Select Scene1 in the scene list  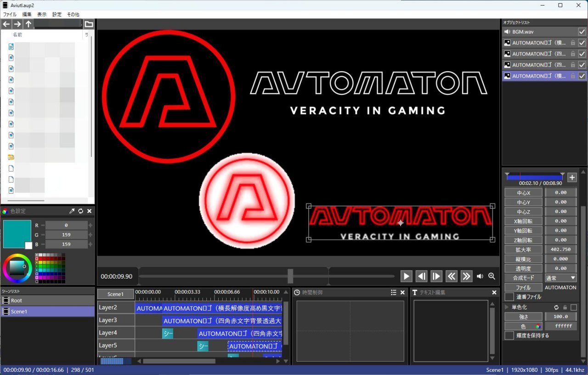coord(47,312)
